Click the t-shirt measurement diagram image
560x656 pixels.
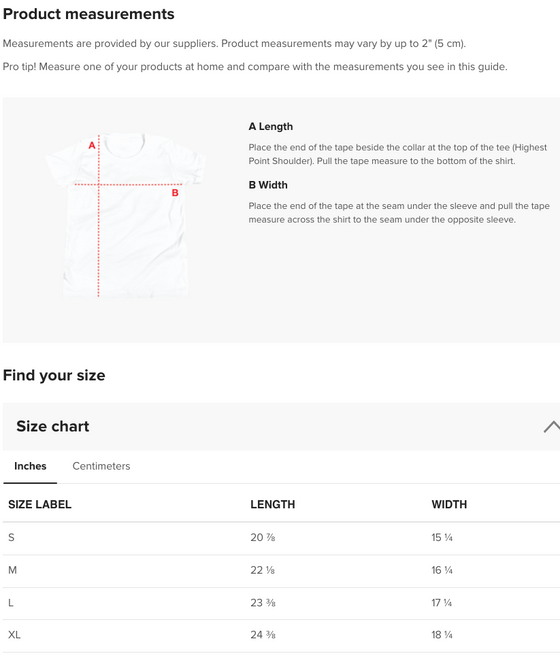[125, 215]
